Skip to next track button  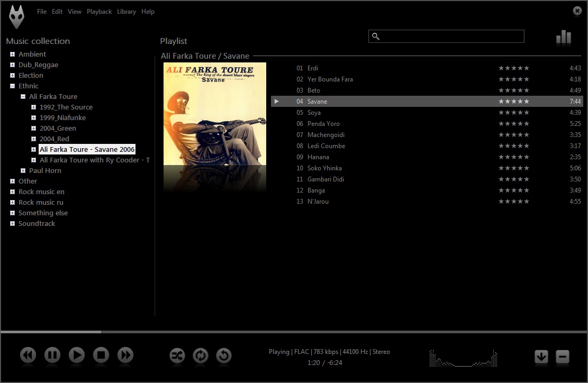[x=125, y=355]
